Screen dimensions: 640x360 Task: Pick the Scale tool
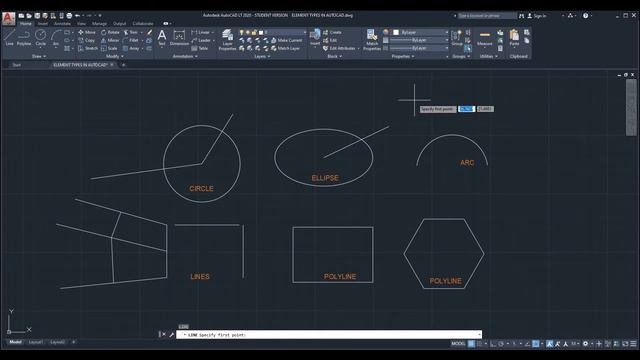click(x=109, y=48)
